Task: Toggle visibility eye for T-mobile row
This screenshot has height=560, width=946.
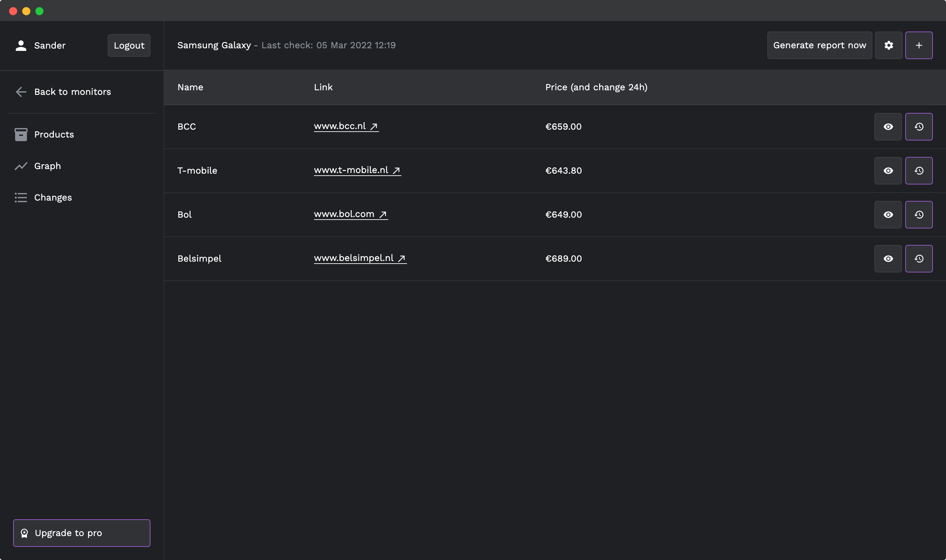Action: pos(888,171)
